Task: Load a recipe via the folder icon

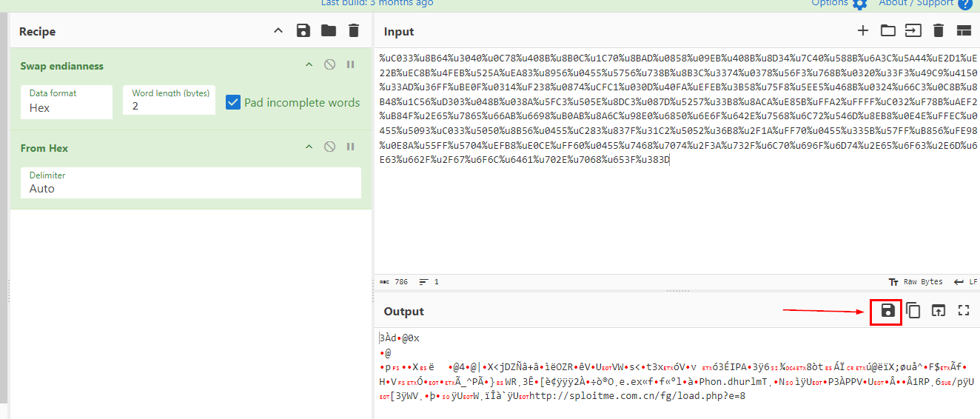Action: (328, 31)
